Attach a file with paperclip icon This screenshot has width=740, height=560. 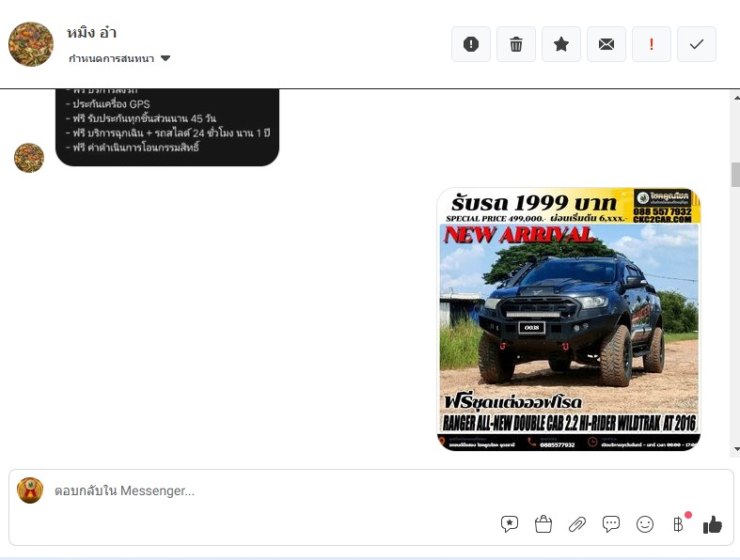click(x=577, y=524)
